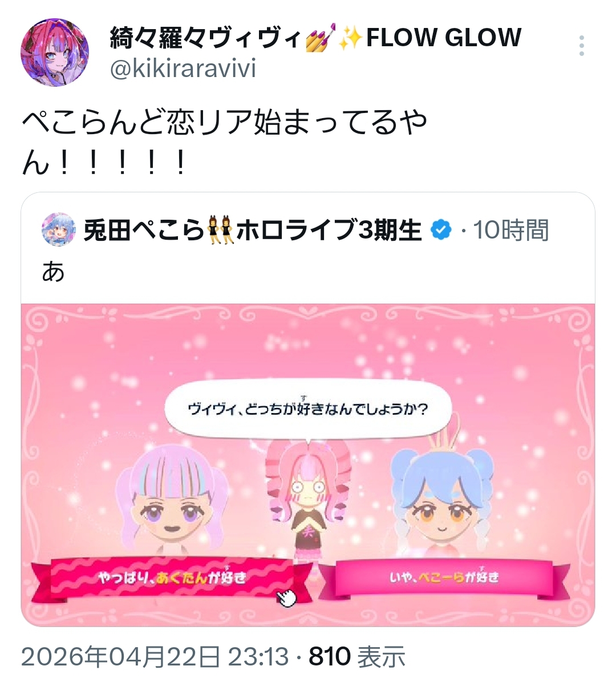Image resolution: width=616 pixels, height=682 pixels.
Task: Open the tweet's three-dot more options menu
Action: click(581, 46)
